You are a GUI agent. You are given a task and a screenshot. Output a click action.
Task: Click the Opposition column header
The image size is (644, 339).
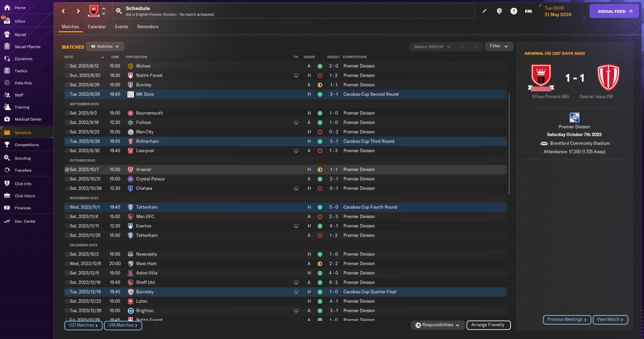click(136, 57)
